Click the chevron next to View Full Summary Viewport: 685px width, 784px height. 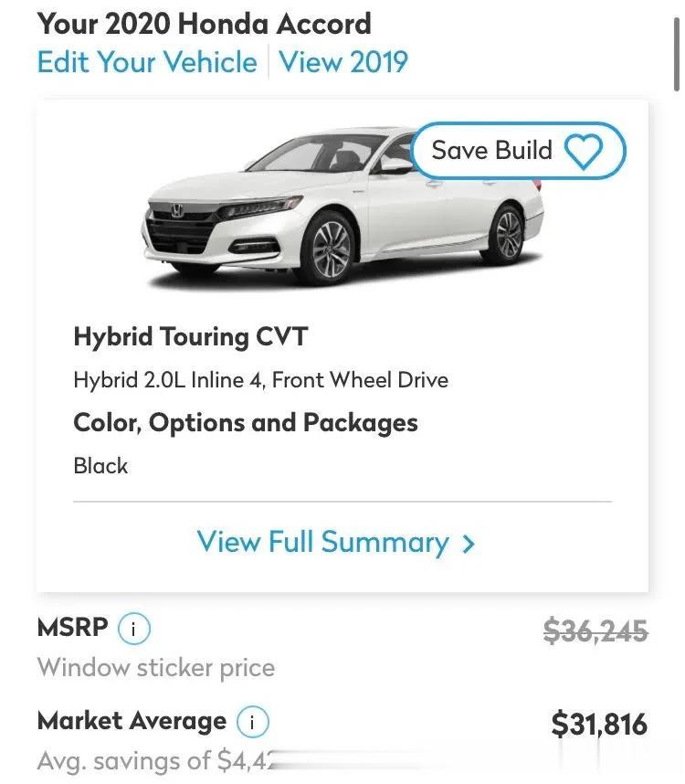coord(469,544)
